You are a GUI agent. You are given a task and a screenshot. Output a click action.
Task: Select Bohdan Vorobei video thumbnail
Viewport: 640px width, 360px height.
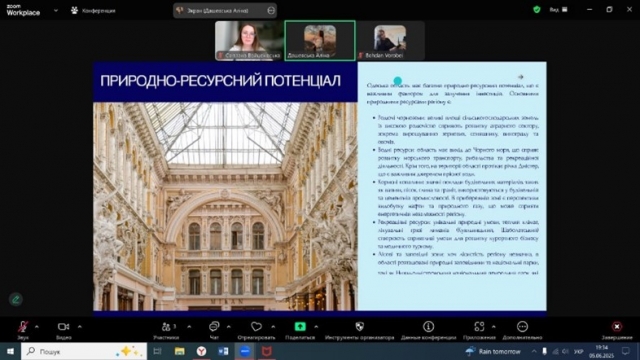390,40
